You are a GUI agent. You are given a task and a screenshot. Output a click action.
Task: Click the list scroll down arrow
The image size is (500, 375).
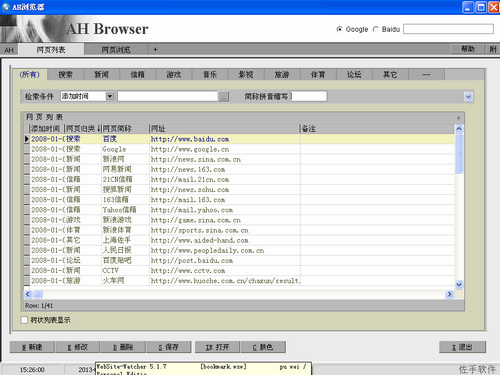pos(459,284)
